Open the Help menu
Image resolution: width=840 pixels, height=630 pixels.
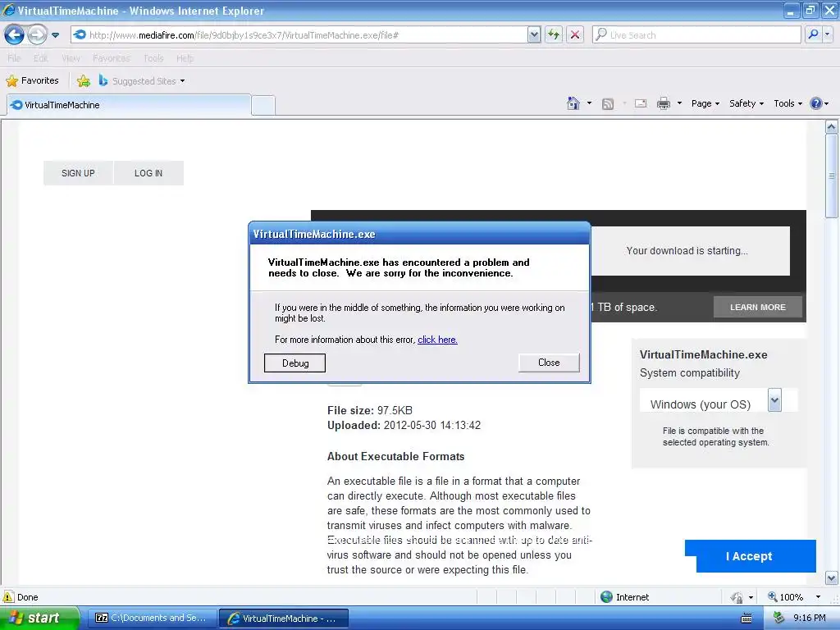(x=185, y=58)
